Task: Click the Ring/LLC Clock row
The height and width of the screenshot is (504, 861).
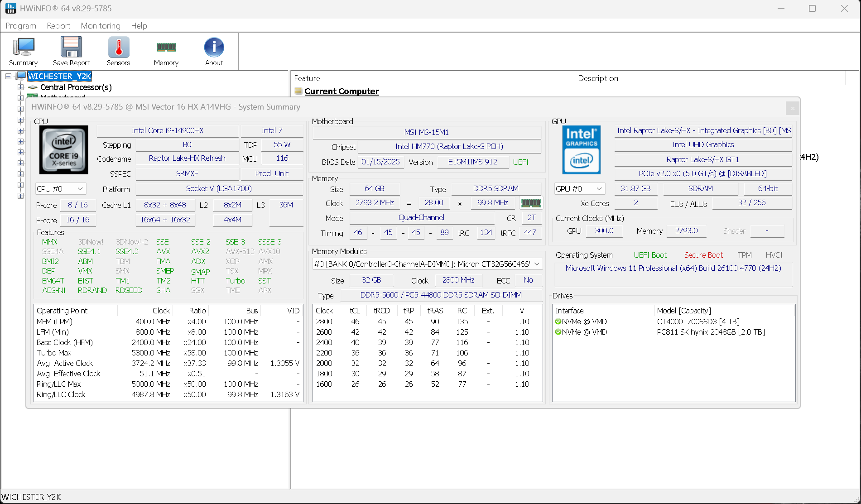Action: click(168, 394)
